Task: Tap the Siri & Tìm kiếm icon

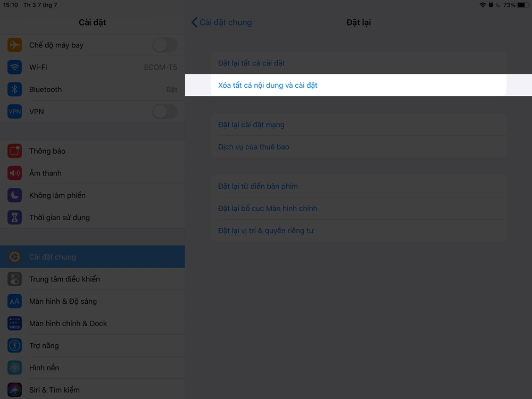Action: click(14, 390)
